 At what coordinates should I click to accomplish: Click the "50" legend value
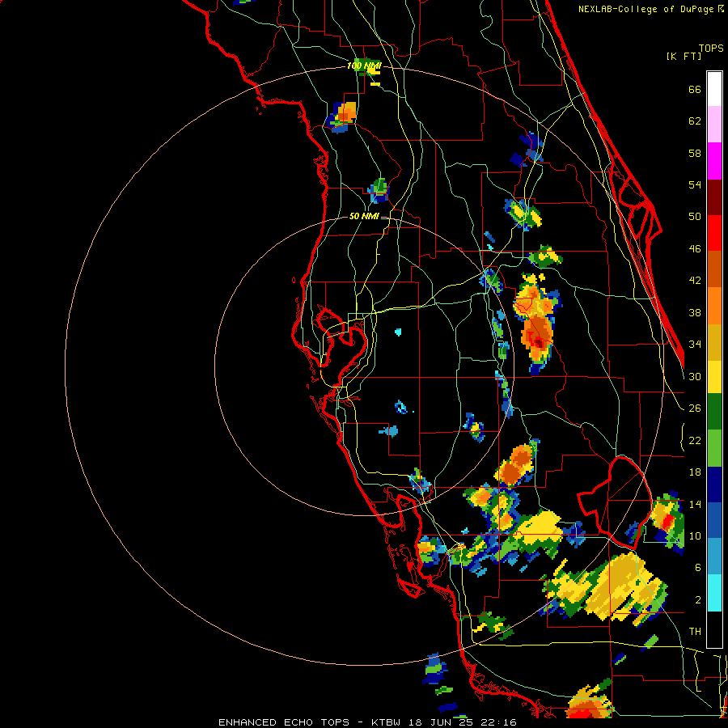695,217
